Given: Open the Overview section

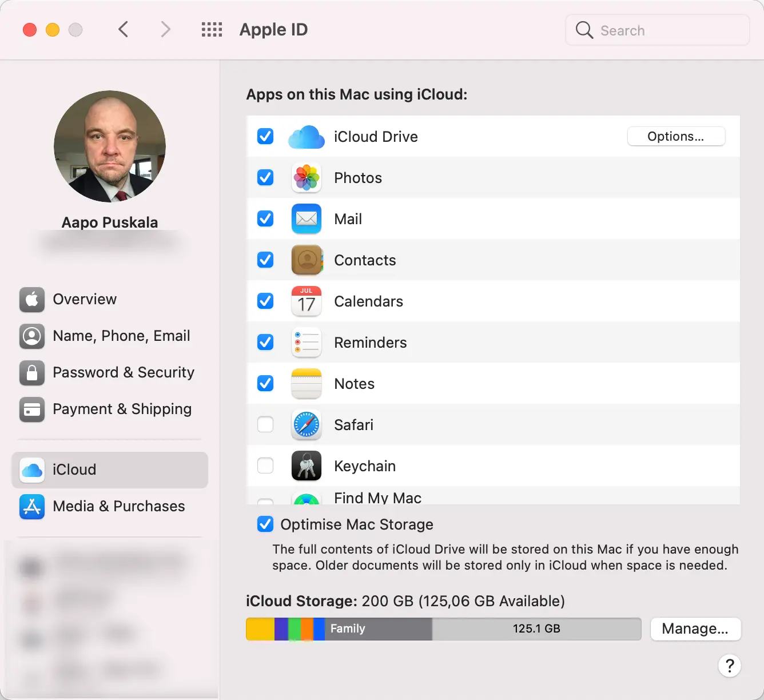Looking at the screenshot, I should click(110, 300).
